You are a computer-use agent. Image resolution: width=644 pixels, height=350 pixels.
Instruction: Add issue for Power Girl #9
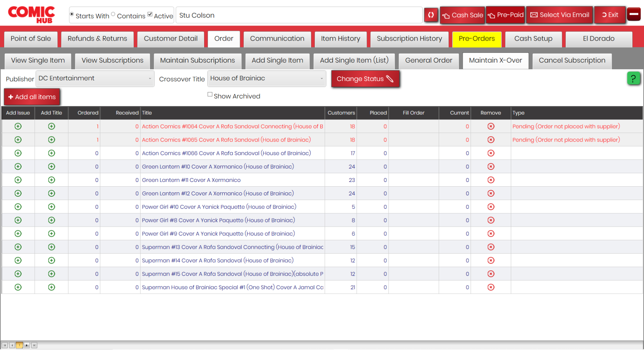point(18,234)
